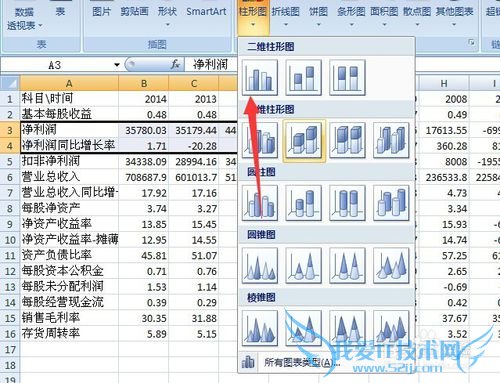Open the 饼图 pie chart dropdown
The height and width of the screenshot is (383, 500).
318,16
